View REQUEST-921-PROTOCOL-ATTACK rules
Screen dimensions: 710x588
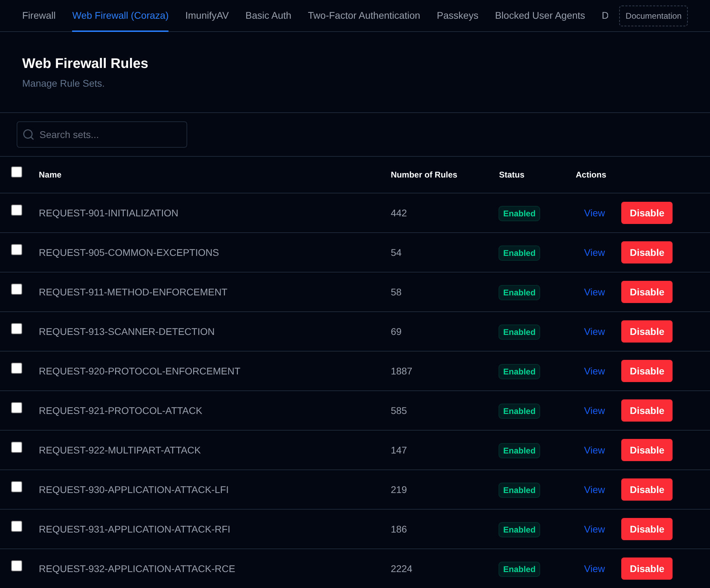point(594,410)
